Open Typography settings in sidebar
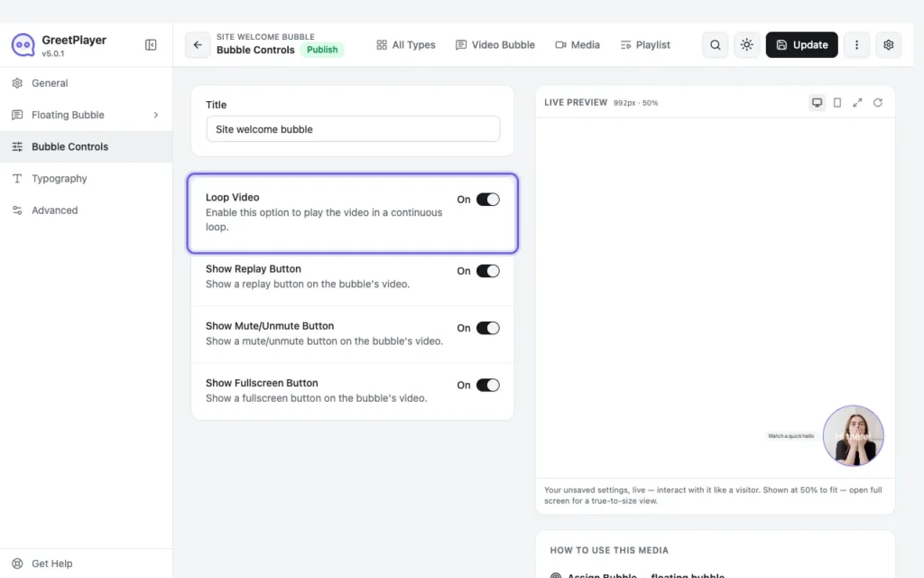 (86, 179)
